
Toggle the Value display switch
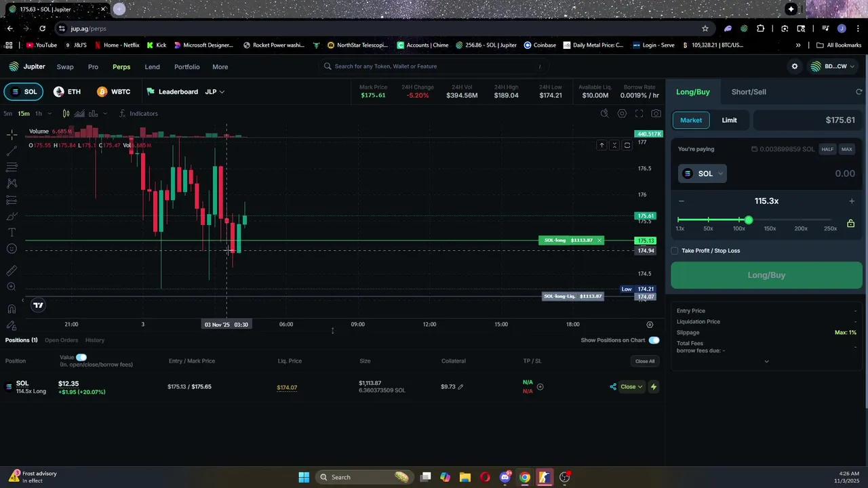(x=81, y=357)
